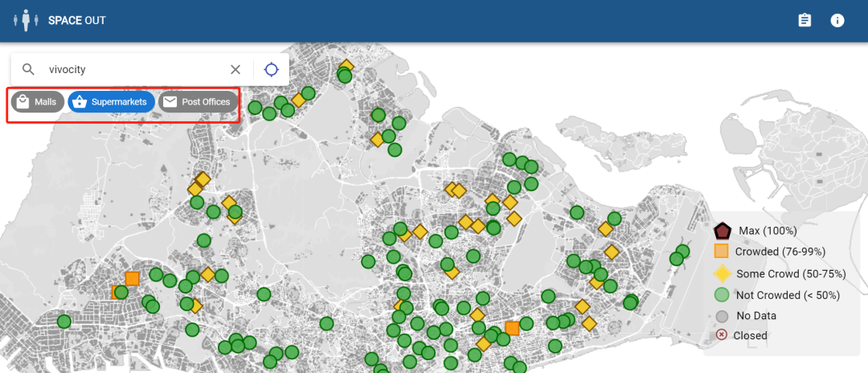Clear the vivocity search text
The height and width of the screenshot is (373, 868).
(x=235, y=69)
